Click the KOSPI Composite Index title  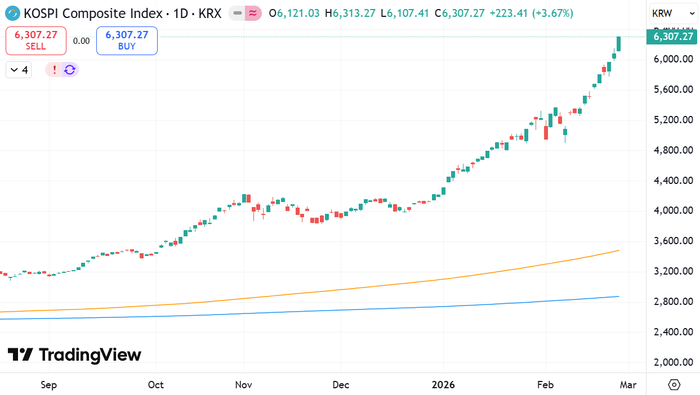(x=93, y=13)
